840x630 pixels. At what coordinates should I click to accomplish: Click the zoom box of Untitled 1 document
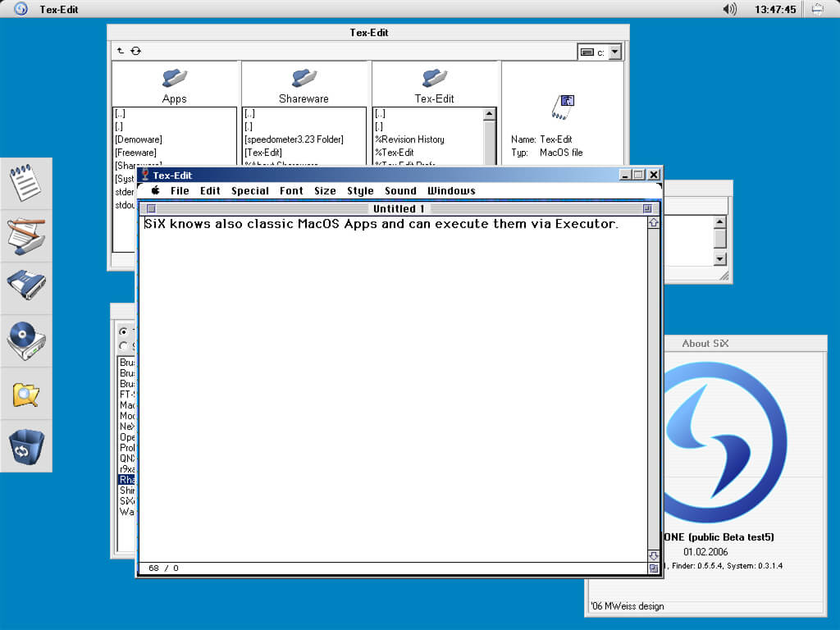coord(647,208)
